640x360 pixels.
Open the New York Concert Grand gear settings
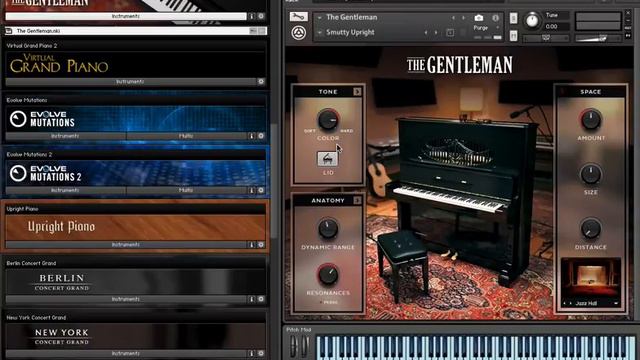261,353
